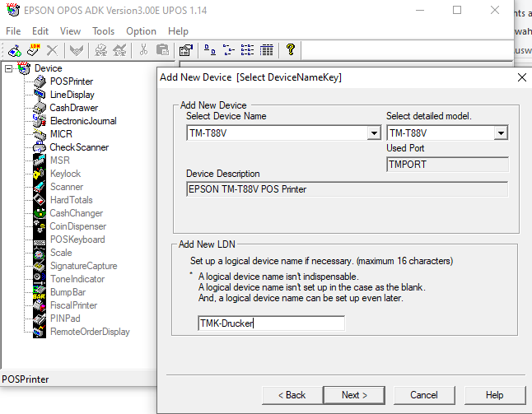Image resolution: width=532 pixels, height=414 pixels.
Task: Click the Help button in dialog
Action: click(494, 395)
